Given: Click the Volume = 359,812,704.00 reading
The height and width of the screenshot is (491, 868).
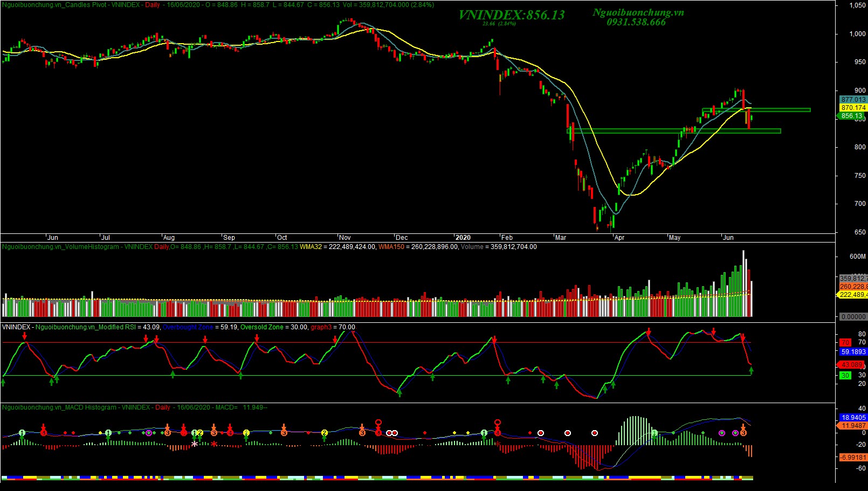Looking at the screenshot, I should [499, 247].
